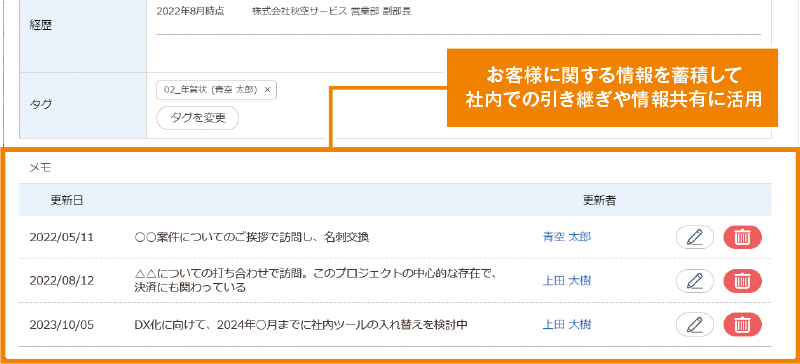Delete the 2022/05/11 memo with trash icon

tap(742, 237)
